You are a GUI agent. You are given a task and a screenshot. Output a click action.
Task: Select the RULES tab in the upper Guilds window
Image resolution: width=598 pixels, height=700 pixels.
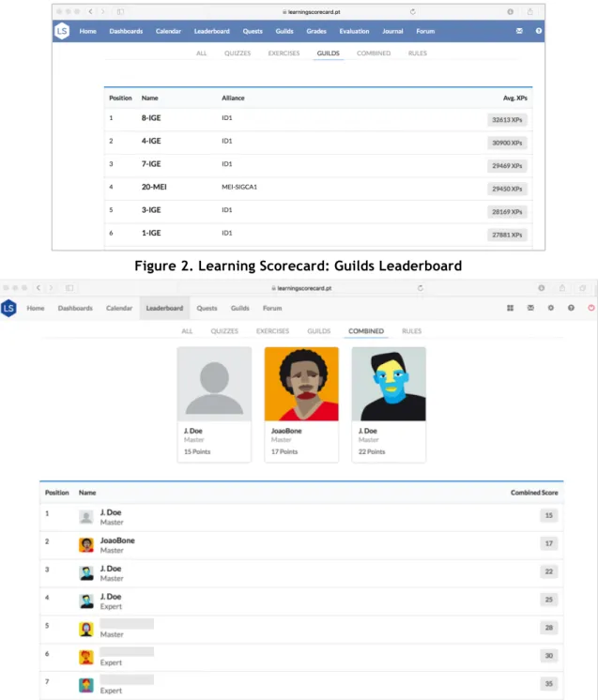pos(418,53)
